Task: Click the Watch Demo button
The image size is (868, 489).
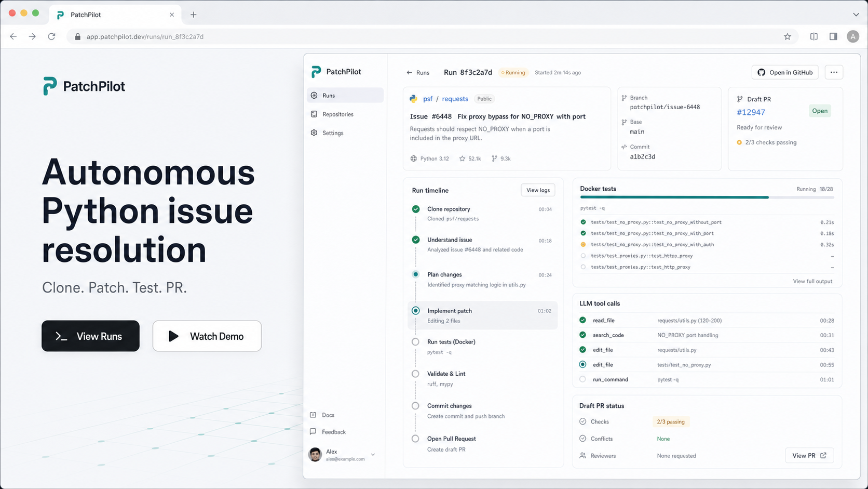Action: 207,336
